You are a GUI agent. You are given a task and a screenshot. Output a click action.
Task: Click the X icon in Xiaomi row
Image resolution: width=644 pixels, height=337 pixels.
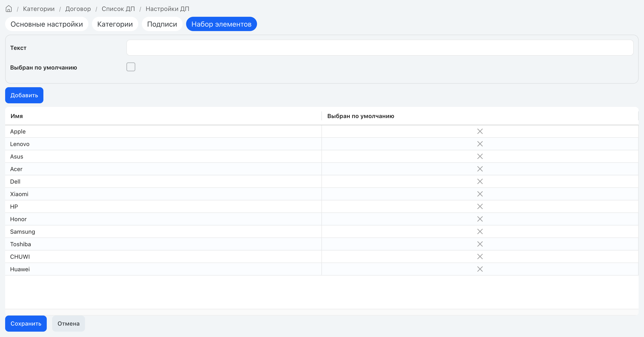pos(480,194)
